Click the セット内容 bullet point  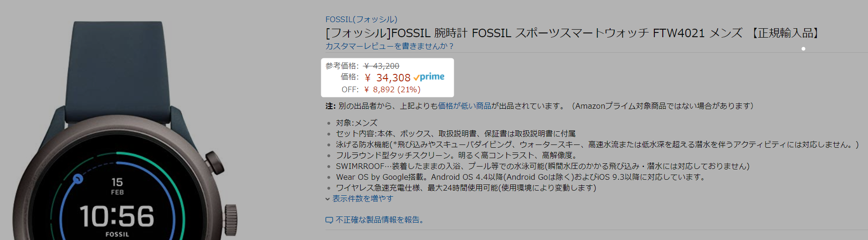coord(455,134)
